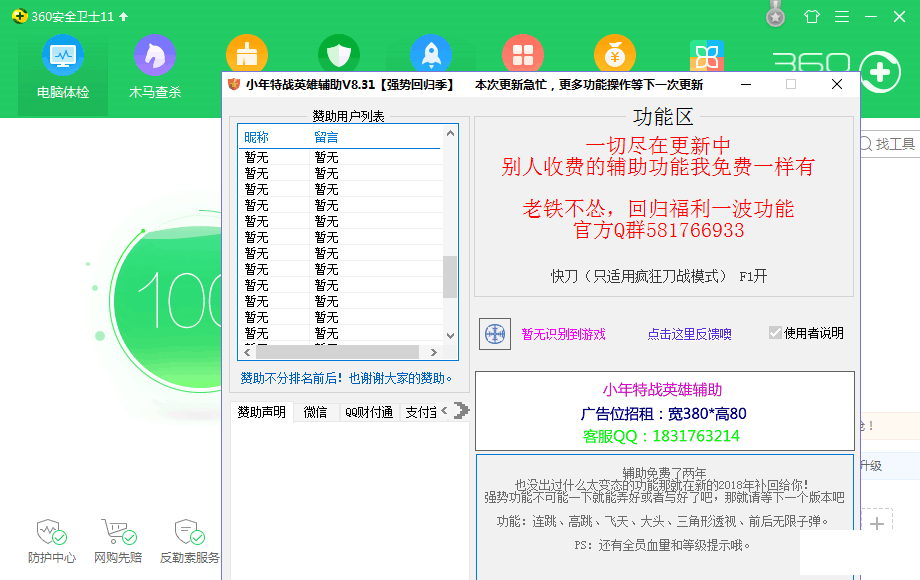Screen dimensions: 920x580
Task: Click tab strip right scroll arrow
Action: click(461, 411)
